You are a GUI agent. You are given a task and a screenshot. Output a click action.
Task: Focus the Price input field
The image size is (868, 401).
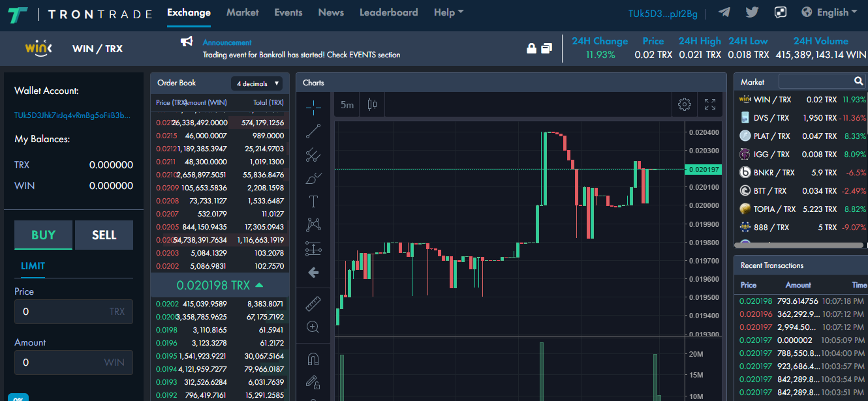[x=74, y=312]
